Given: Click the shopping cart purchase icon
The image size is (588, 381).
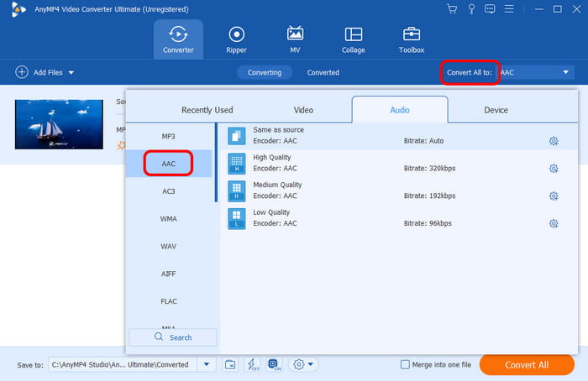Looking at the screenshot, I should (452, 8).
